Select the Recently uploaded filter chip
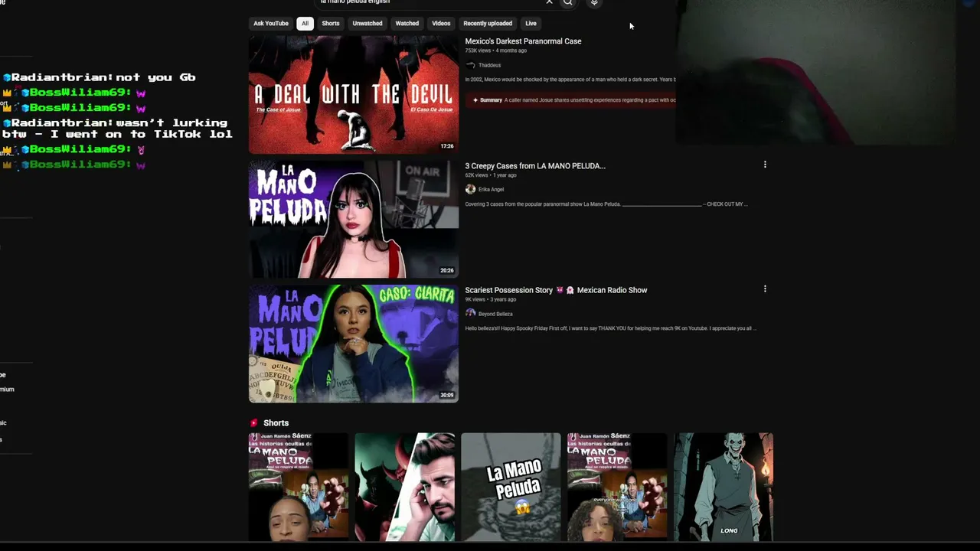 click(x=488, y=23)
